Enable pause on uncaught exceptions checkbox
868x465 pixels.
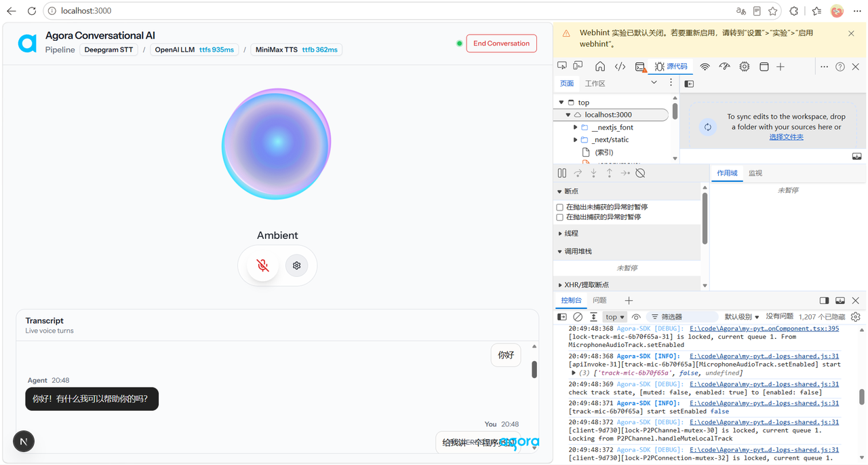click(x=560, y=207)
